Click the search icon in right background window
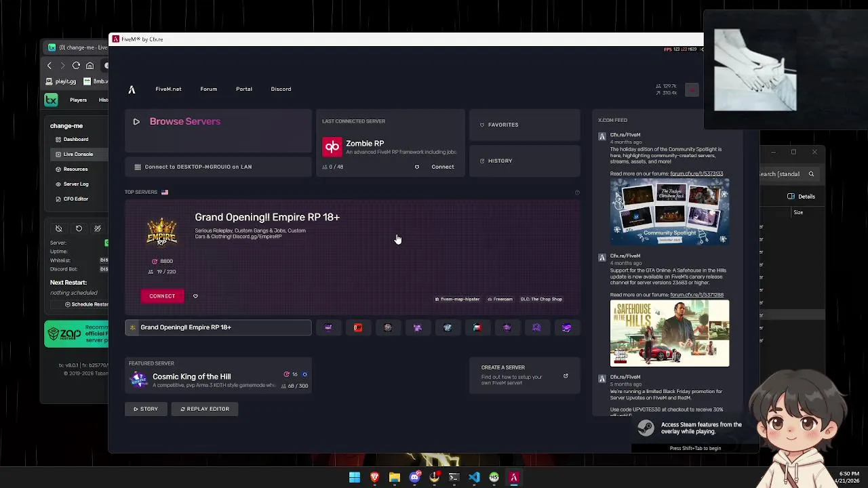The image size is (868, 488). pyautogui.click(x=811, y=174)
